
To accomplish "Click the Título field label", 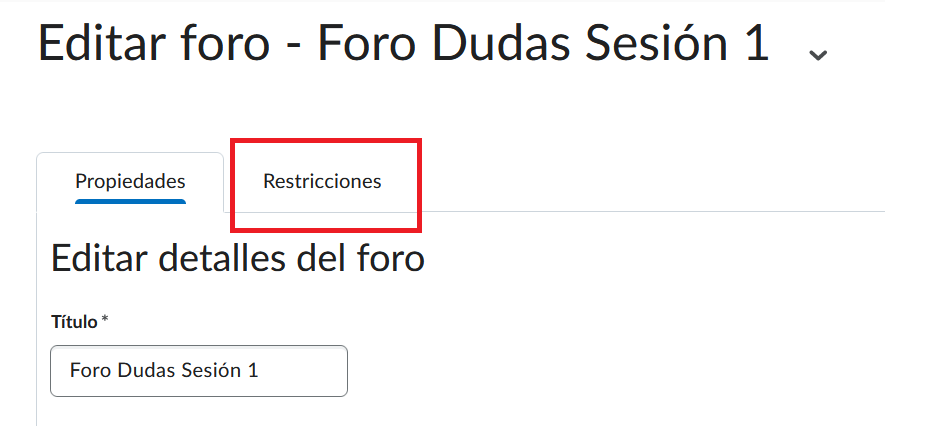I will (74, 322).
